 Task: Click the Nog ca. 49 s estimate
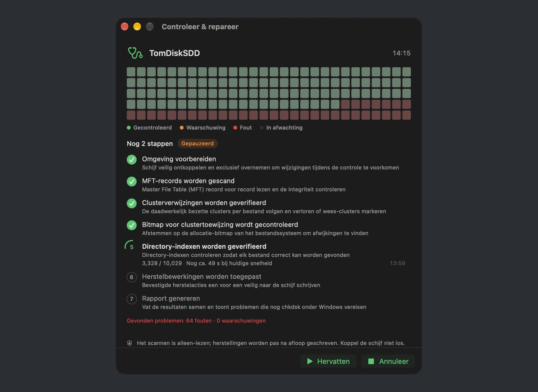[x=229, y=263]
